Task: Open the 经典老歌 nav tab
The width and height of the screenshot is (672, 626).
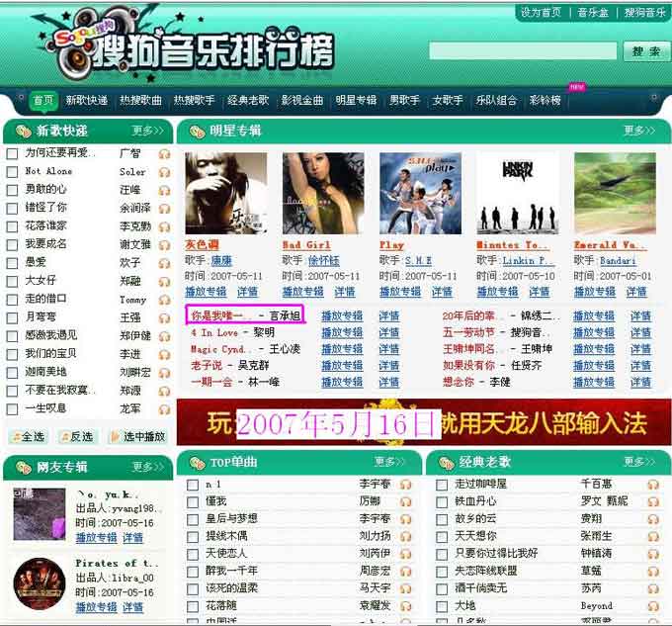Action: point(248,100)
